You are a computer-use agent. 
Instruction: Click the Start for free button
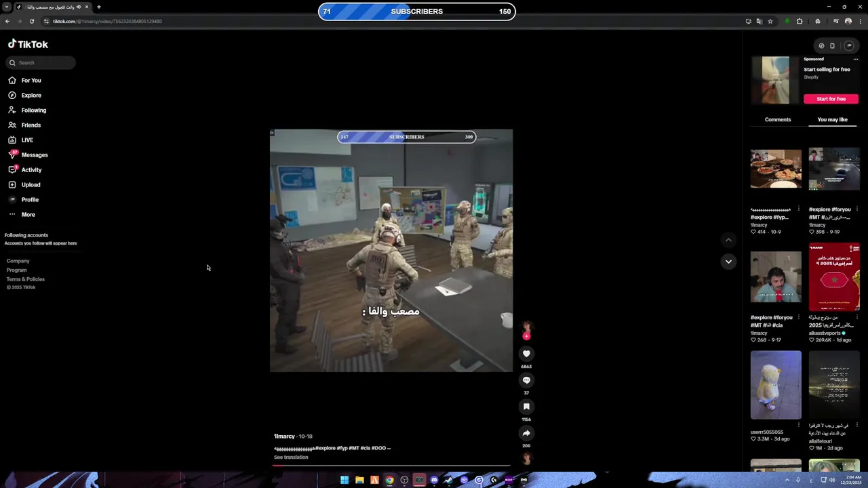click(x=831, y=99)
